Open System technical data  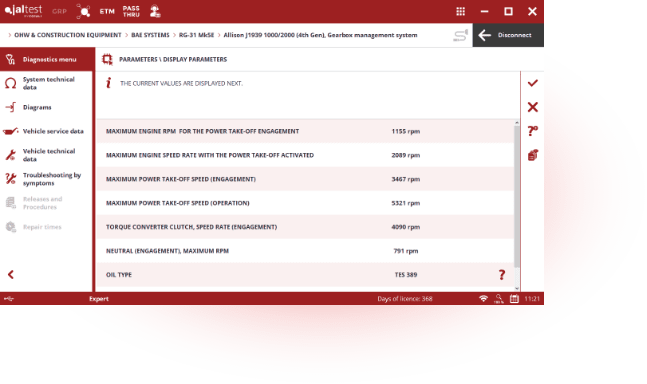46,83
